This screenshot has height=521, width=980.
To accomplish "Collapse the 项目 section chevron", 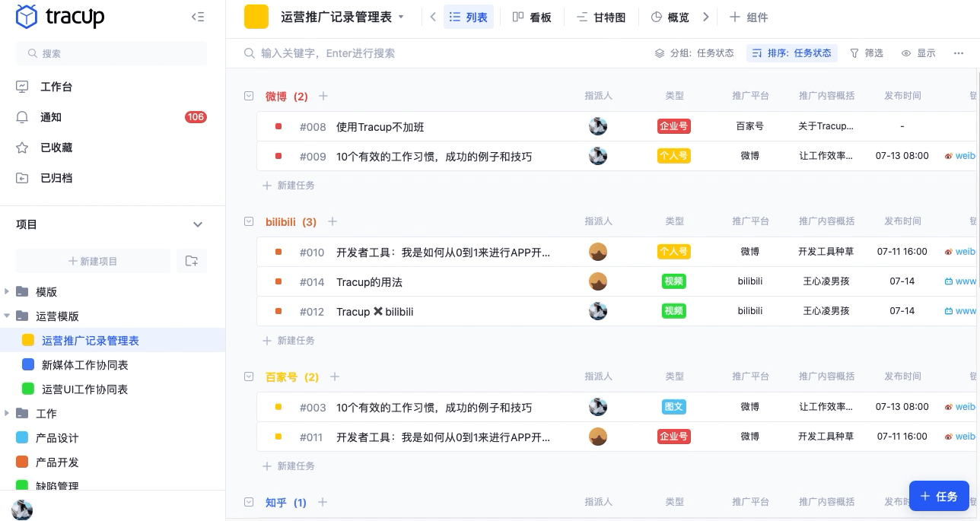I will point(198,224).
